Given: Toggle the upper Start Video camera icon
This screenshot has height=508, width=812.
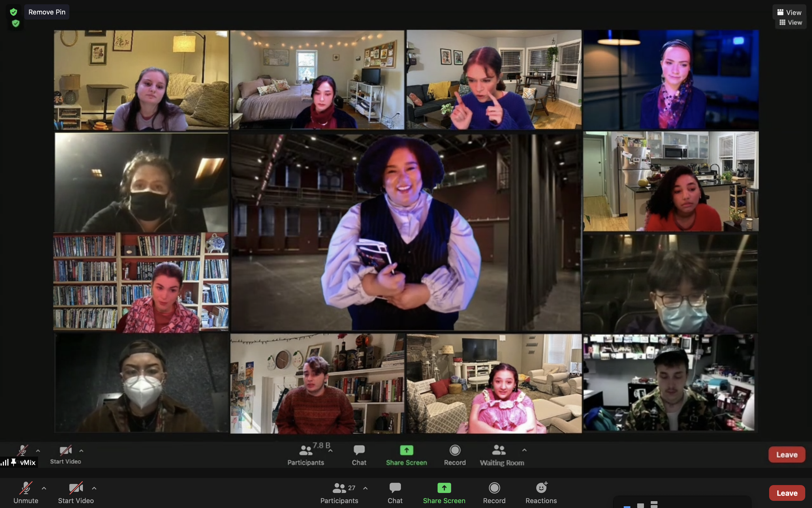Looking at the screenshot, I should [x=66, y=450].
